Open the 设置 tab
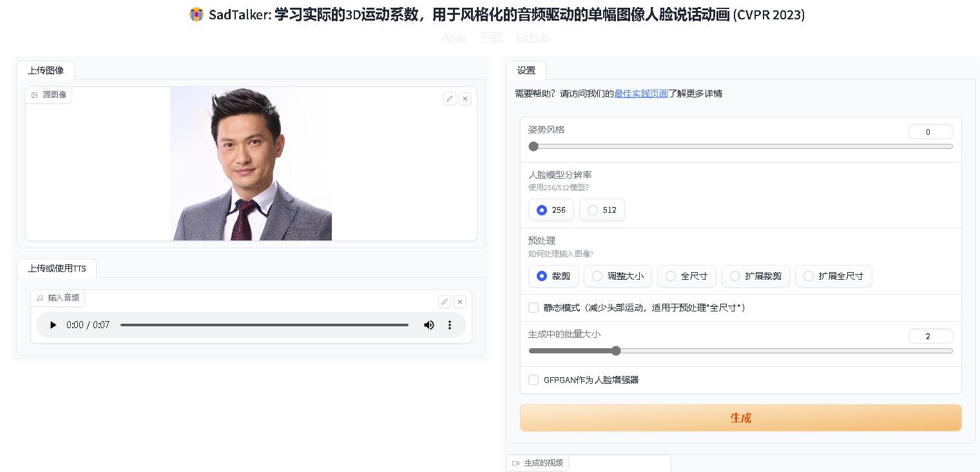The height and width of the screenshot is (472, 980). (526, 70)
